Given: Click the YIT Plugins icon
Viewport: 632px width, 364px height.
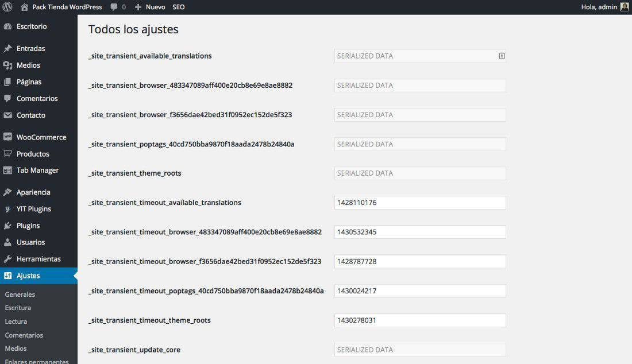Looking at the screenshot, I should pos(7,209).
